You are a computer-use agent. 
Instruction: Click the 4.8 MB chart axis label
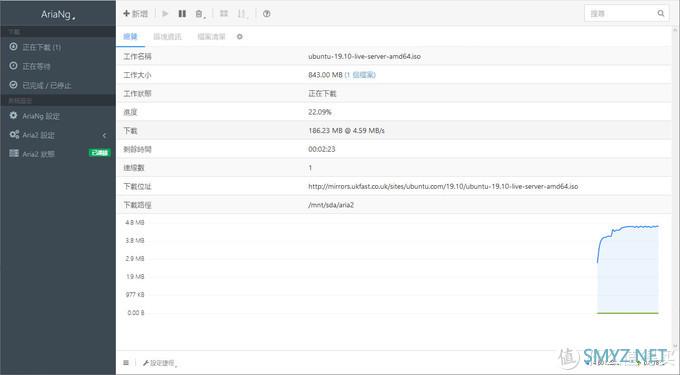click(134, 222)
